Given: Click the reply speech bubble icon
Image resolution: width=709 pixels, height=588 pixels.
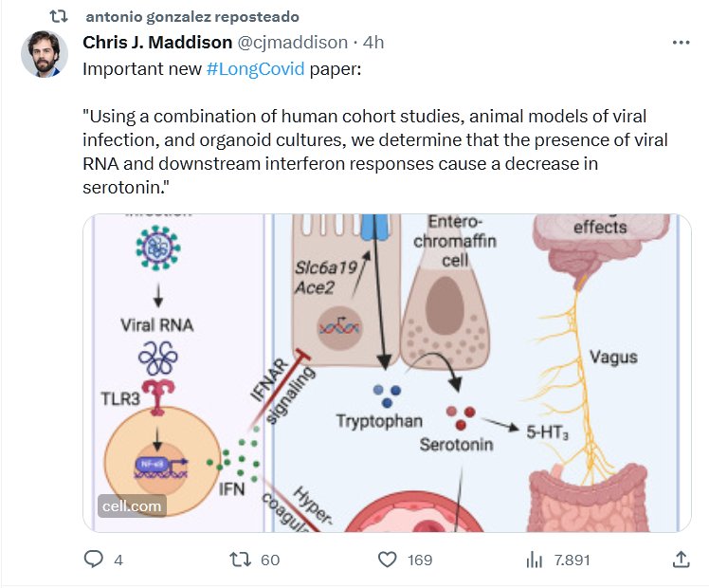Looking at the screenshot, I should click(93, 560).
